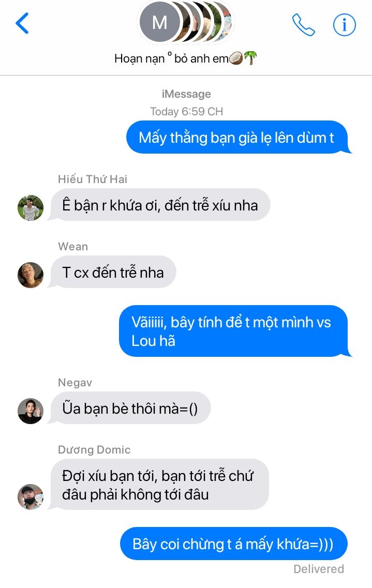Tap the blue back chevron
Viewport: 372px width, 588px height.
point(22,23)
